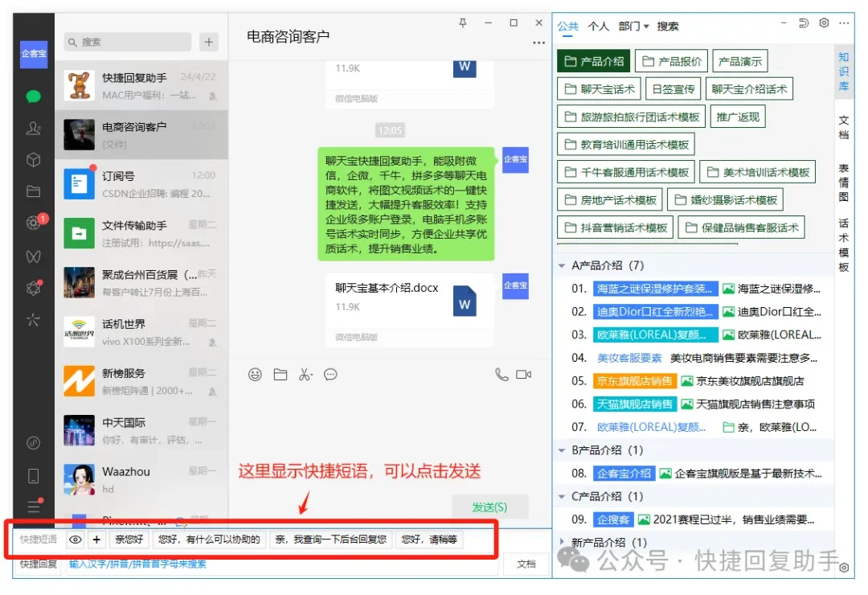Toggle the eye visibility icon for 快捷短语
Screen dimensions: 868x595
[x=76, y=540]
